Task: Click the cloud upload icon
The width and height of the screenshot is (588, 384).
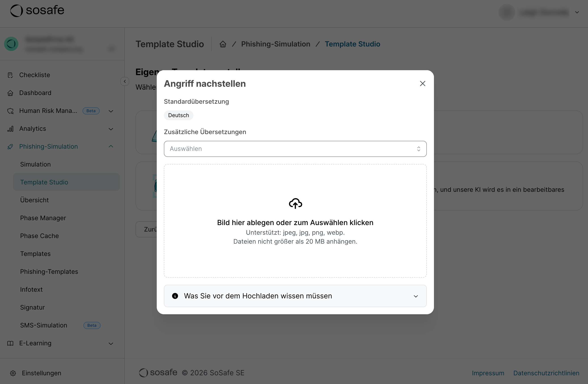Action: [295, 203]
